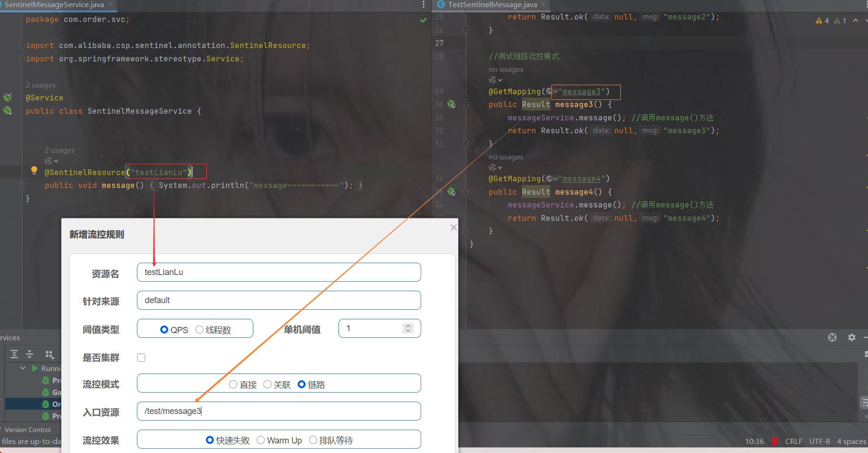Click the yellow warning count 4 indicator
868x453 pixels.
point(822,20)
